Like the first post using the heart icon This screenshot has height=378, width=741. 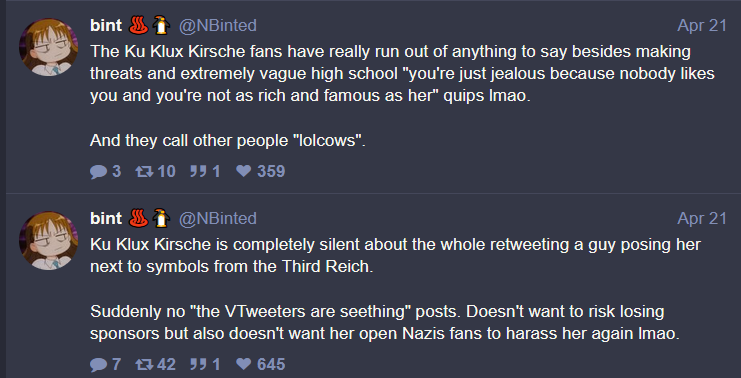coord(243,171)
